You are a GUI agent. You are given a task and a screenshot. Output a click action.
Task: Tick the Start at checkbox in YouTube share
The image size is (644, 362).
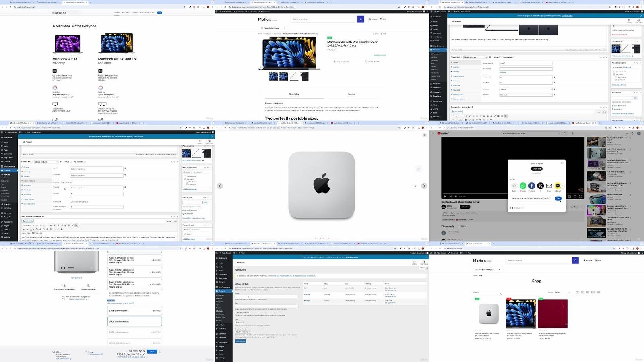[x=512, y=208]
